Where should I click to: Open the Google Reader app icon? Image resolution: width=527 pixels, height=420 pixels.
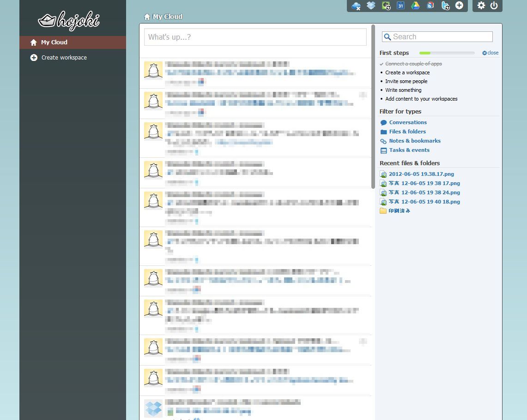click(x=430, y=6)
